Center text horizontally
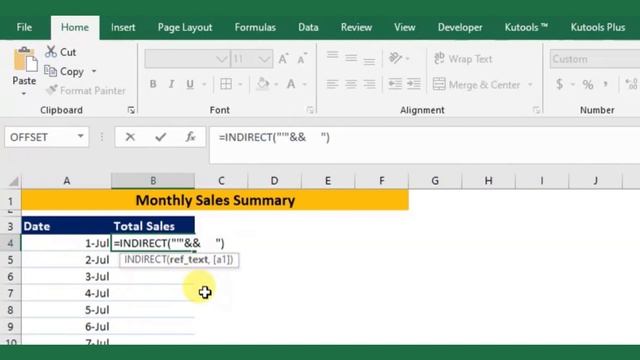Screen dimensions: 640x360 click(x=351, y=84)
